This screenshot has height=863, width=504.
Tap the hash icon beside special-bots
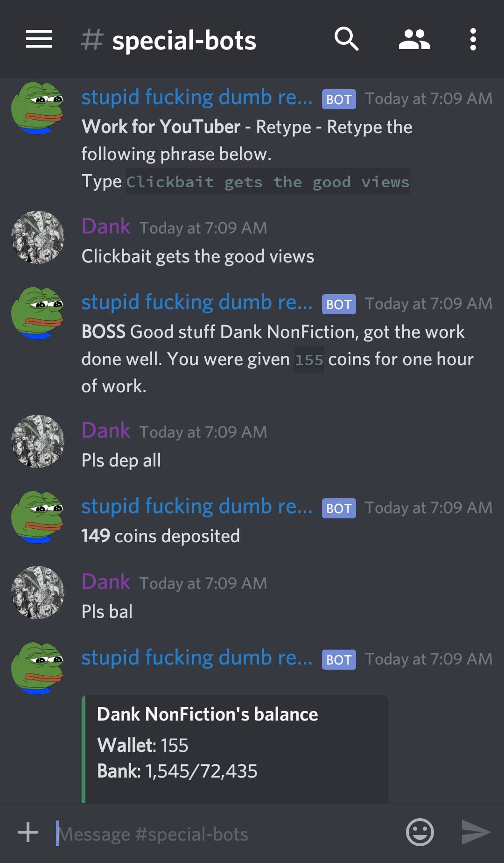coord(91,39)
